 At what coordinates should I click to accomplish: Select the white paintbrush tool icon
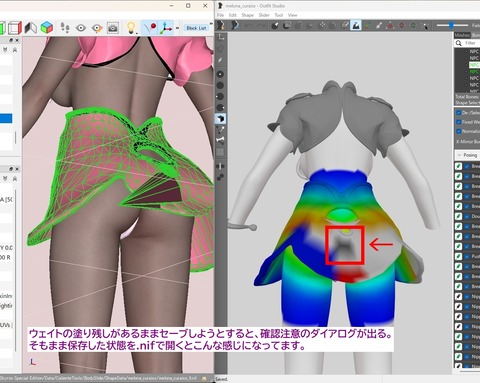tap(379, 25)
